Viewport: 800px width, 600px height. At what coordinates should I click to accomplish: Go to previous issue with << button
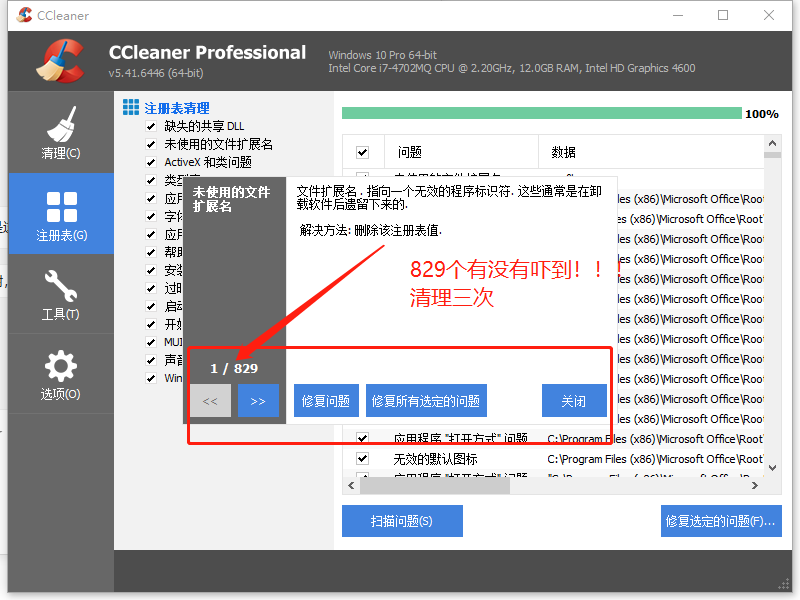[211, 401]
